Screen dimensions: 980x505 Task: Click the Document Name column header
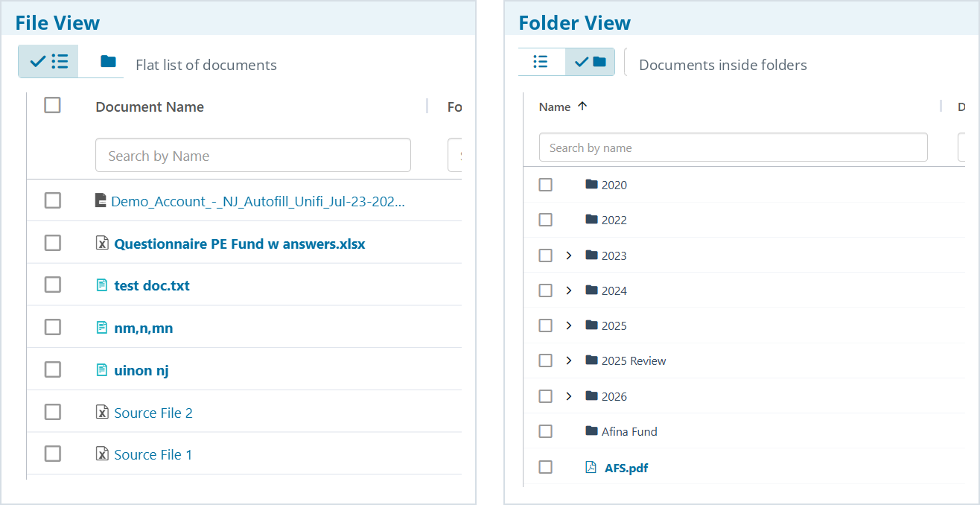150,107
